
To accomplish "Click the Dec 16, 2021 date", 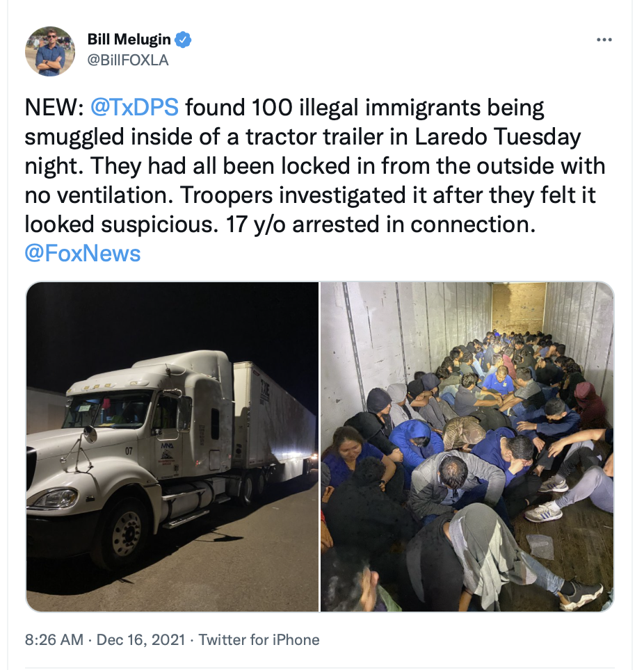I will pos(140,639).
